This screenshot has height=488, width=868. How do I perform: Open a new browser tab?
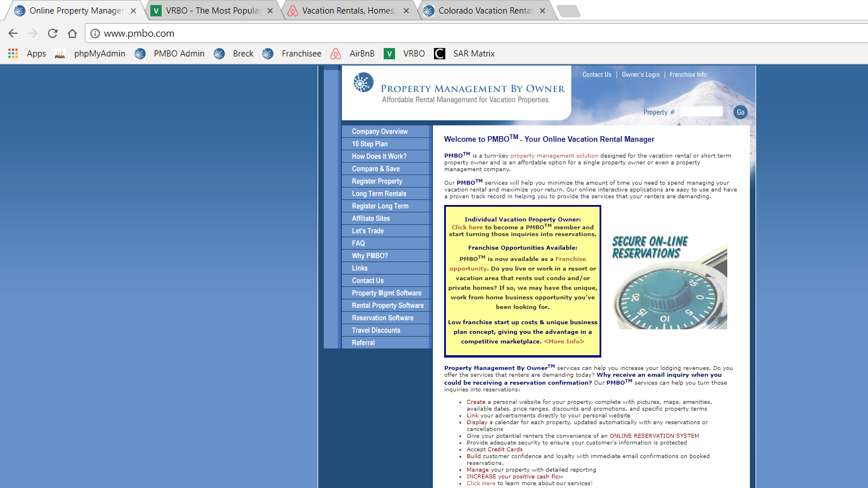[568, 11]
